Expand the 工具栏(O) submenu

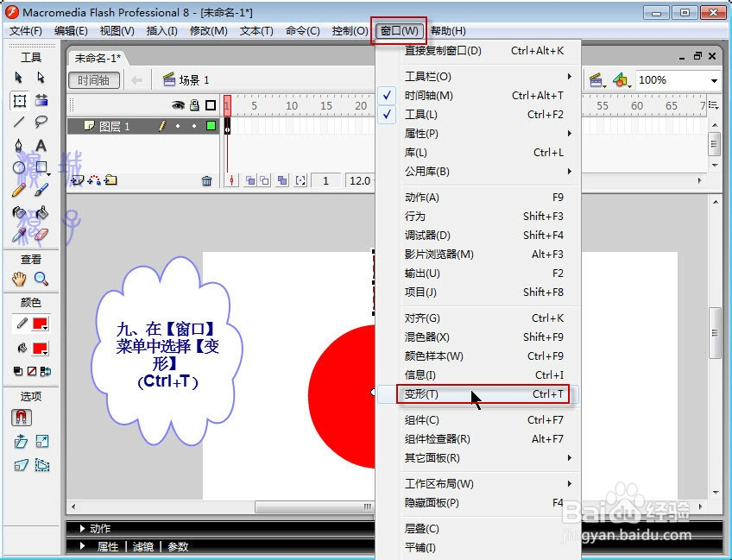pos(478,77)
